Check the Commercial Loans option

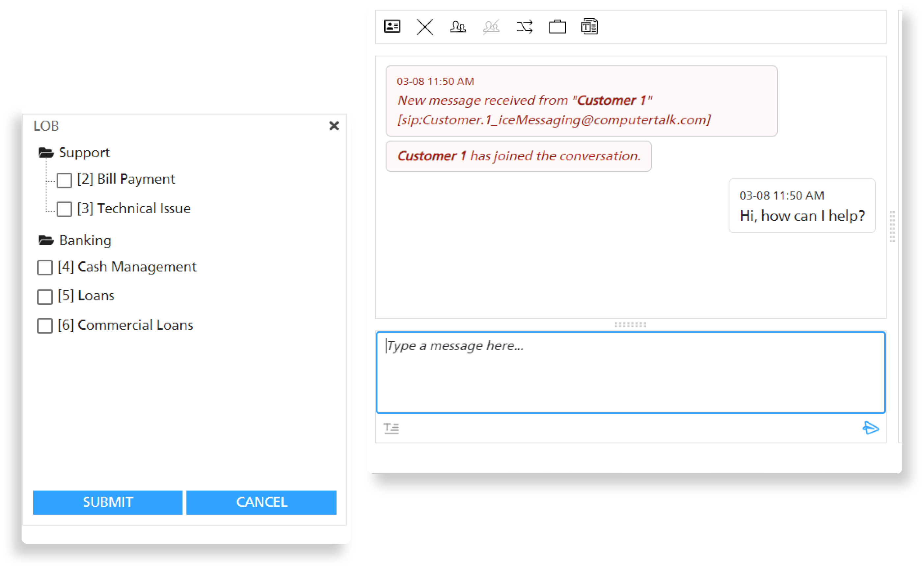[45, 325]
